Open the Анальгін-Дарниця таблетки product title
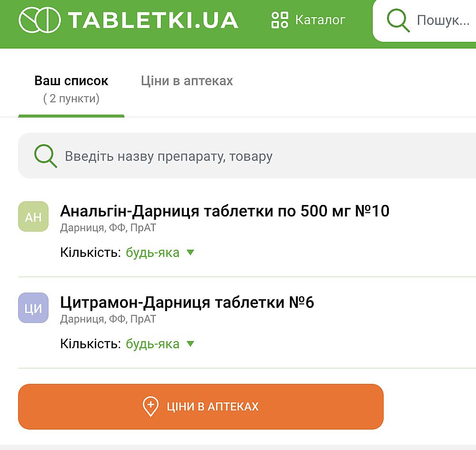The height and width of the screenshot is (450, 476). point(225,211)
